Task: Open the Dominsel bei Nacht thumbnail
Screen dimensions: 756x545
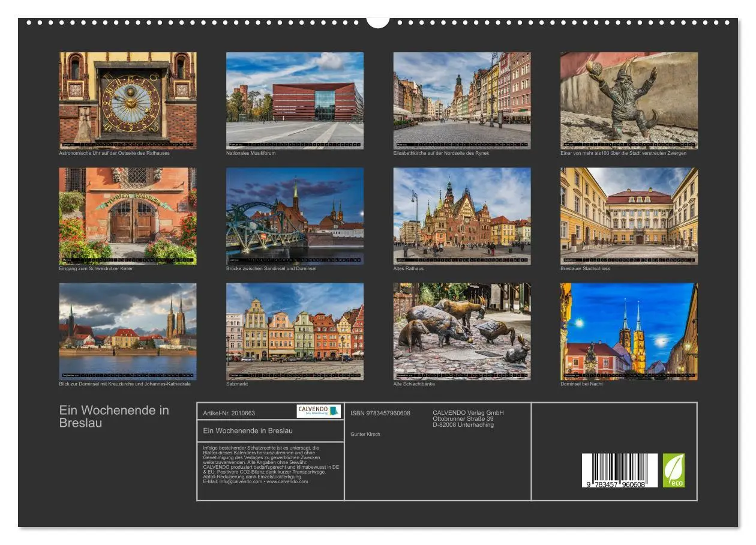Action: (628, 330)
